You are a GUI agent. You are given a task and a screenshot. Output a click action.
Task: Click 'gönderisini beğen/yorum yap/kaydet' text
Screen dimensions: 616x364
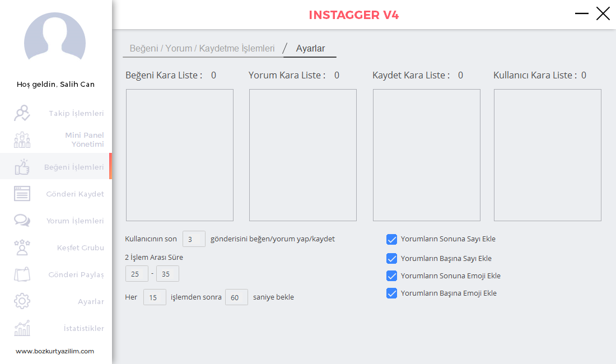[273, 239]
